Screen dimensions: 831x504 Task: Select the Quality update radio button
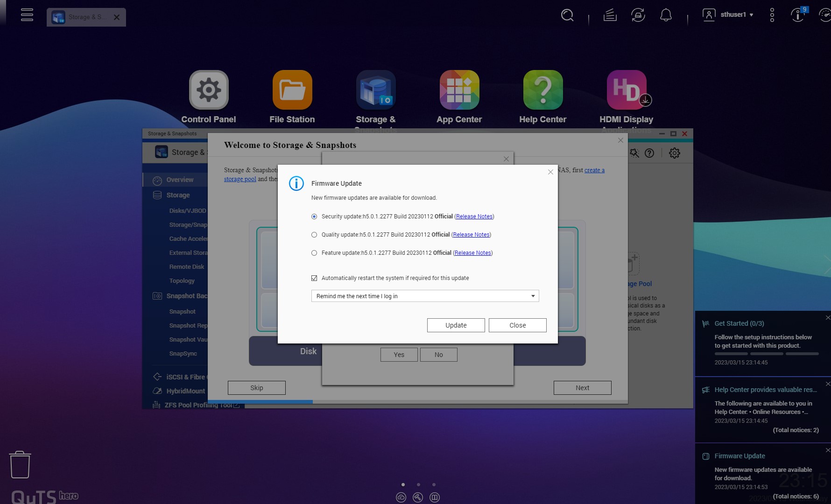(314, 235)
